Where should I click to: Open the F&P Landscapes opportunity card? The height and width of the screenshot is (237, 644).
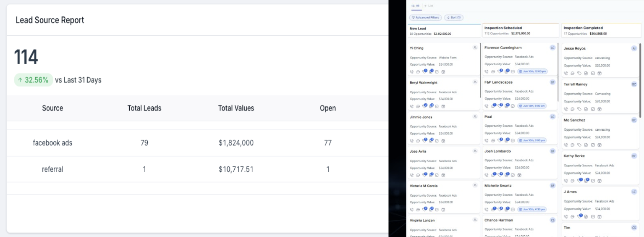click(x=520, y=93)
